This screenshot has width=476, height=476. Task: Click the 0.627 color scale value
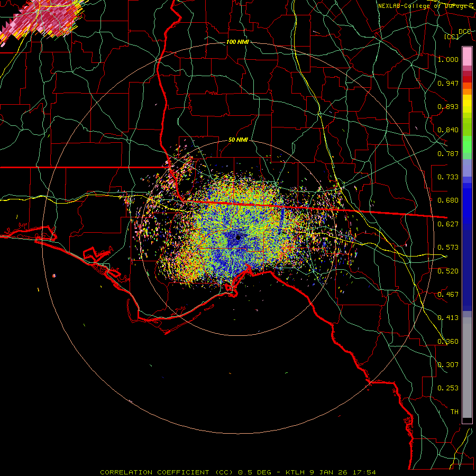click(448, 224)
